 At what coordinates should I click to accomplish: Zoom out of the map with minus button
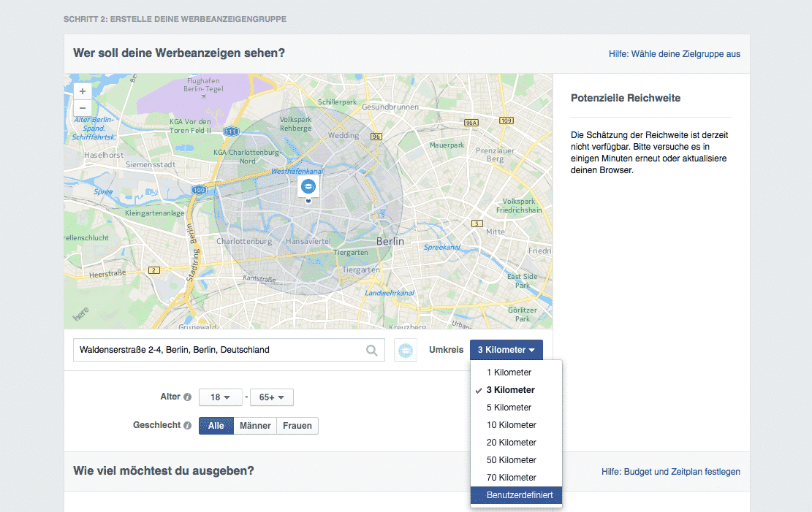point(83,108)
